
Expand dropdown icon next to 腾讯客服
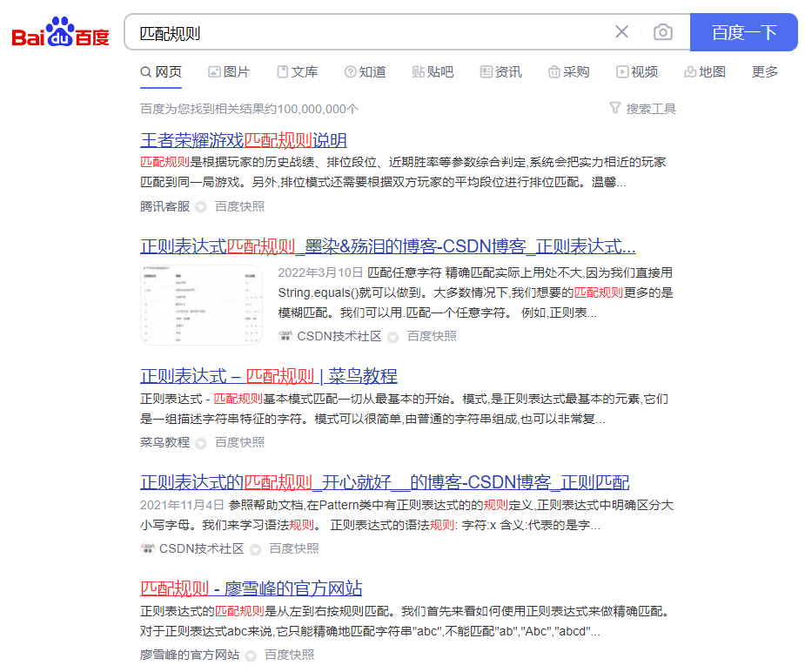[x=201, y=207]
